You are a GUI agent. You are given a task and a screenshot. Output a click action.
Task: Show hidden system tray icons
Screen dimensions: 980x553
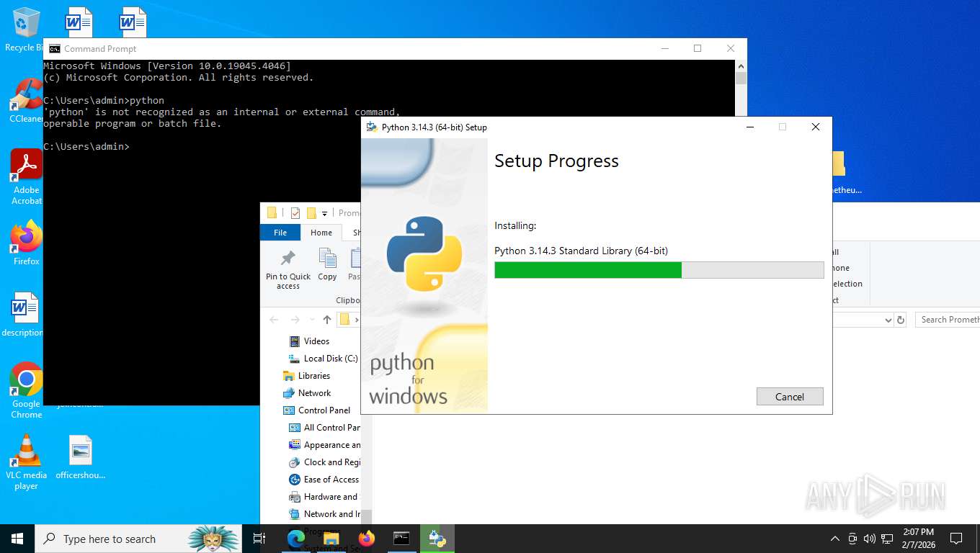[835, 539]
